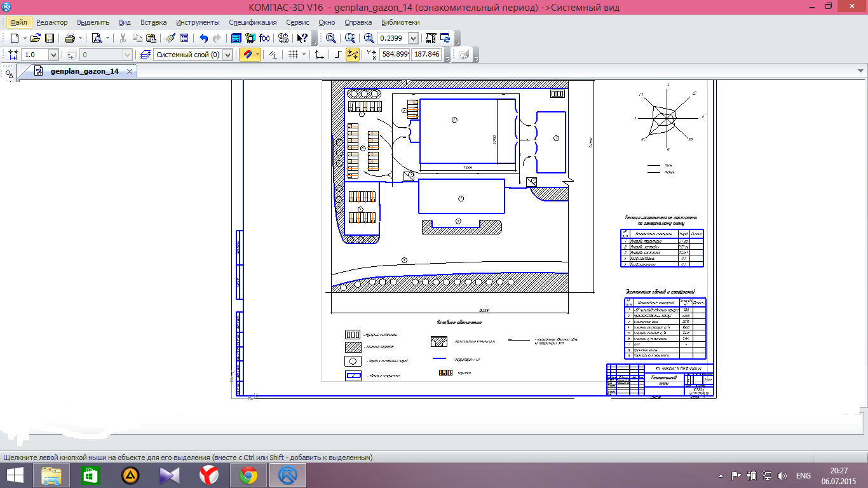
Task: Open the Редактор menu
Action: click(52, 22)
